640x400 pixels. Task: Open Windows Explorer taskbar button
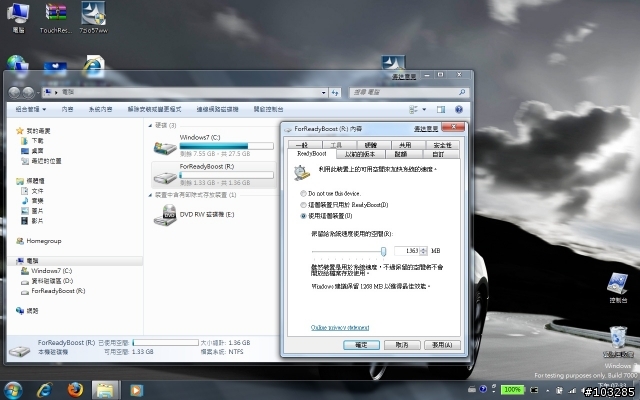[x=105, y=390]
